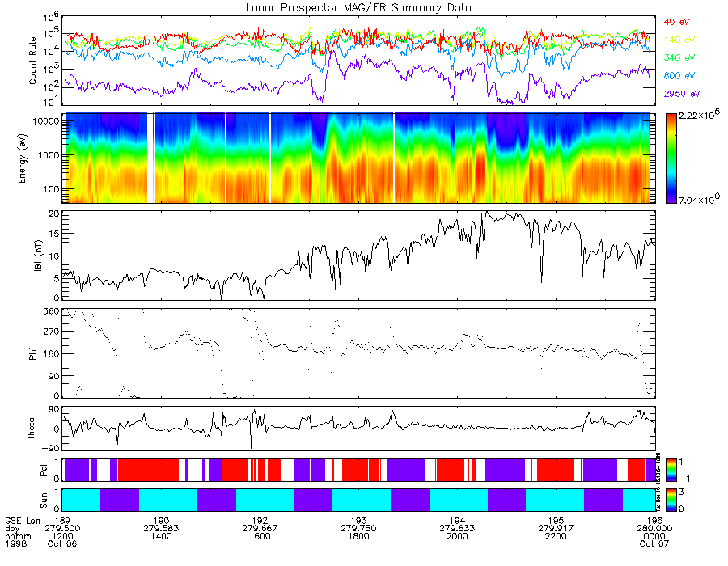Click the 'Oct 07' date label
Screen dimensions: 728x566
click(654, 543)
